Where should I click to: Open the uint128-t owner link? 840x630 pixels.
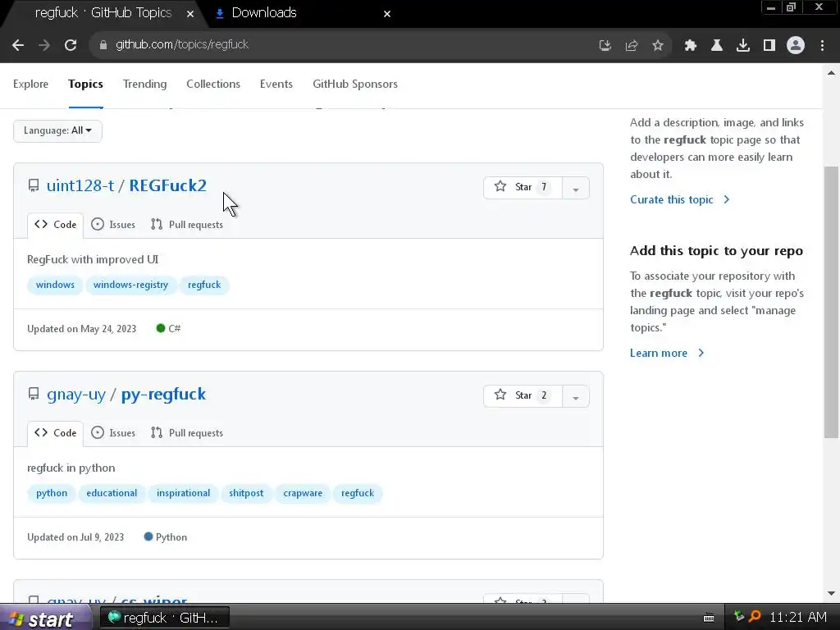coord(80,185)
